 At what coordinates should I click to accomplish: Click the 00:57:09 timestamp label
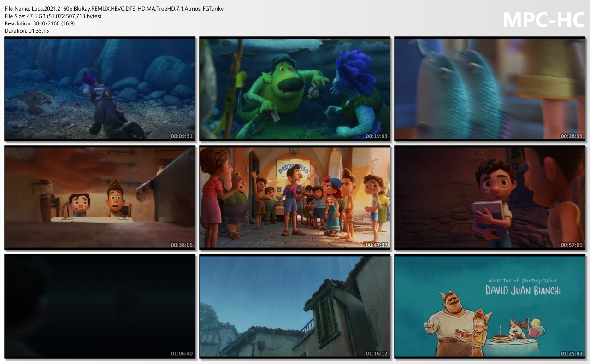572,245
